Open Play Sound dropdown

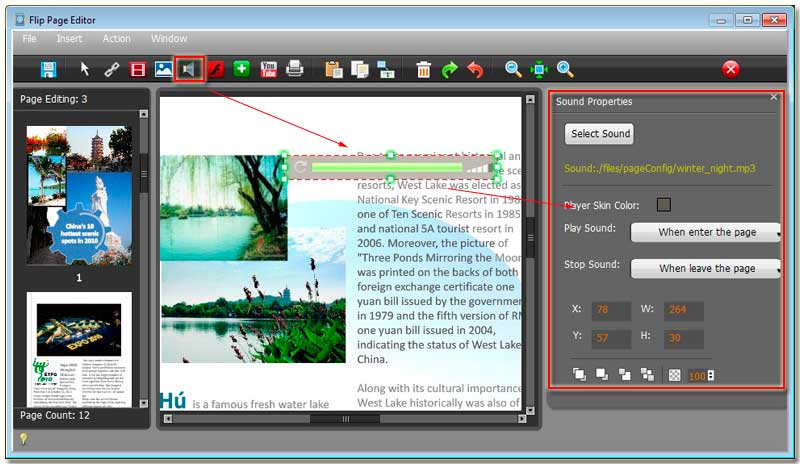point(706,232)
